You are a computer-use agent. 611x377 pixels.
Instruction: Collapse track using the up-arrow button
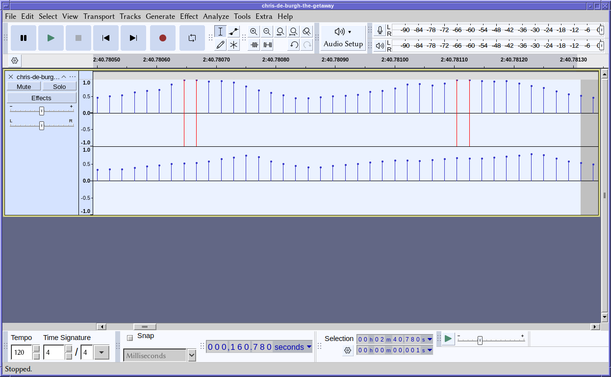pyautogui.click(x=64, y=77)
